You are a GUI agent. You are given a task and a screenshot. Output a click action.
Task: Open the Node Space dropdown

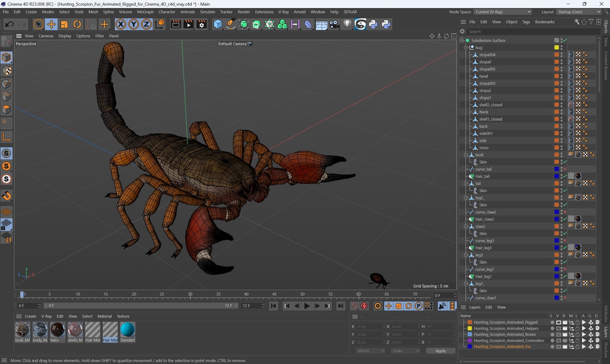tap(502, 12)
